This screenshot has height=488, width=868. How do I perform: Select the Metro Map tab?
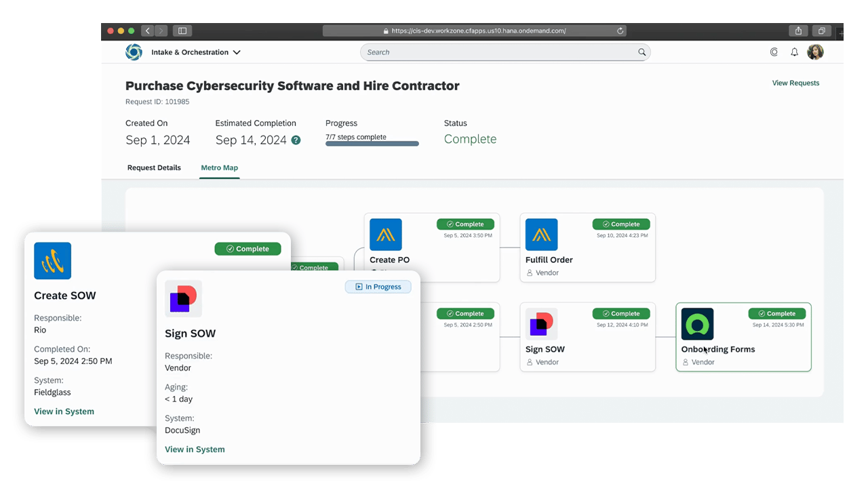point(219,167)
